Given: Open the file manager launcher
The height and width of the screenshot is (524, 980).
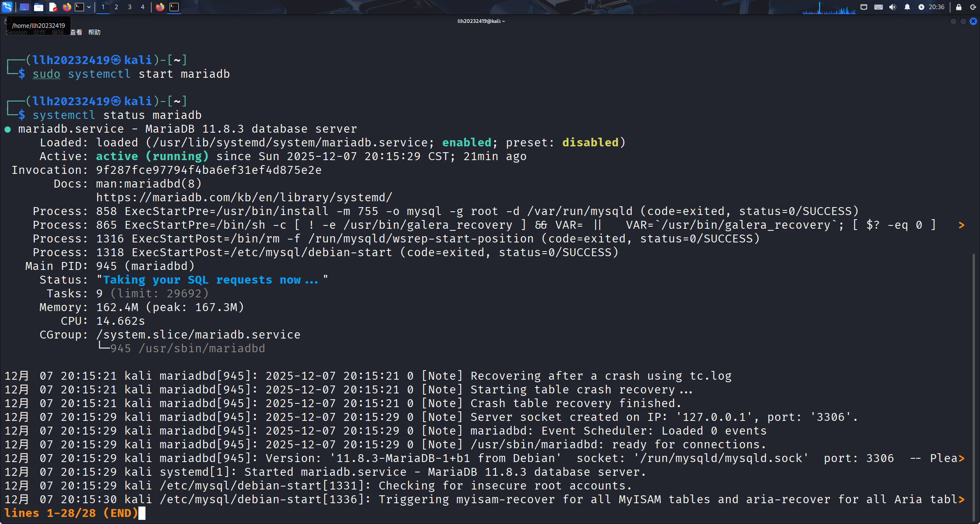Looking at the screenshot, I should (x=39, y=7).
